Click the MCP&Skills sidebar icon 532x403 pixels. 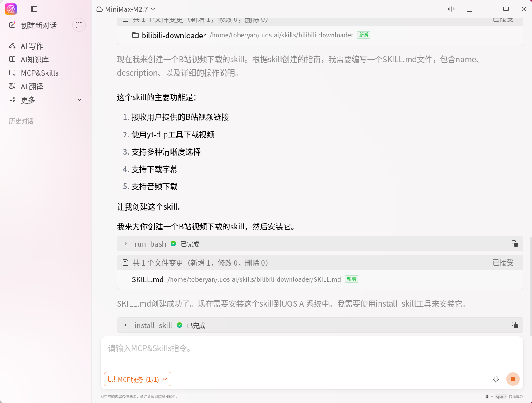click(x=13, y=73)
